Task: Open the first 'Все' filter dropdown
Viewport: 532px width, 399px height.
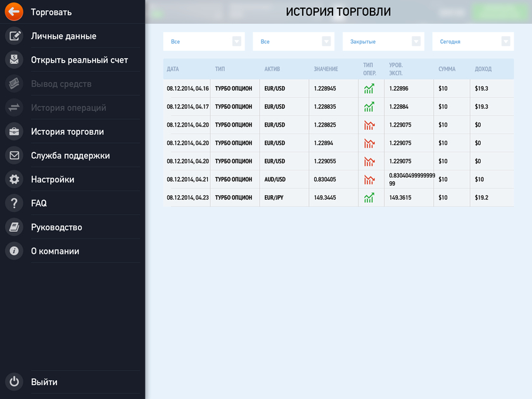Action: [x=204, y=41]
